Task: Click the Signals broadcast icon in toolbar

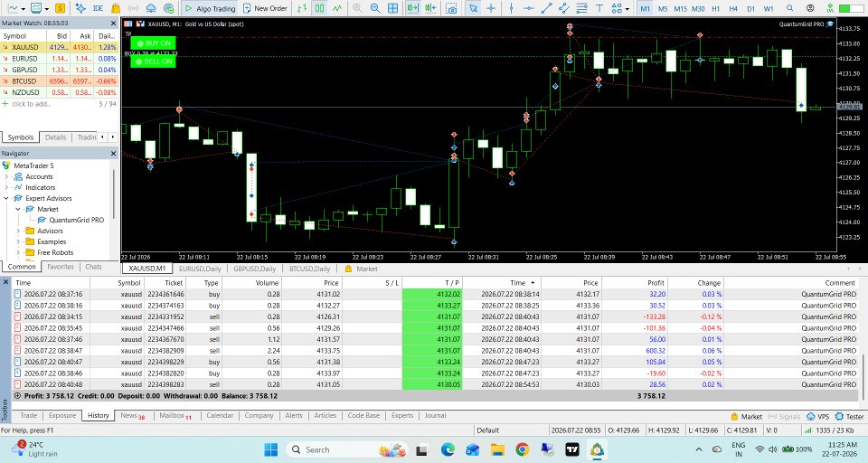Action: click(x=134, y=8)
